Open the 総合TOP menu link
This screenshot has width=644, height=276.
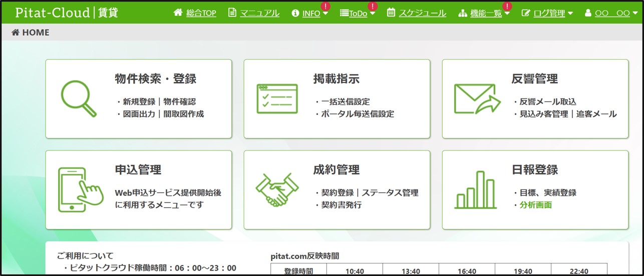pos(201,13)
